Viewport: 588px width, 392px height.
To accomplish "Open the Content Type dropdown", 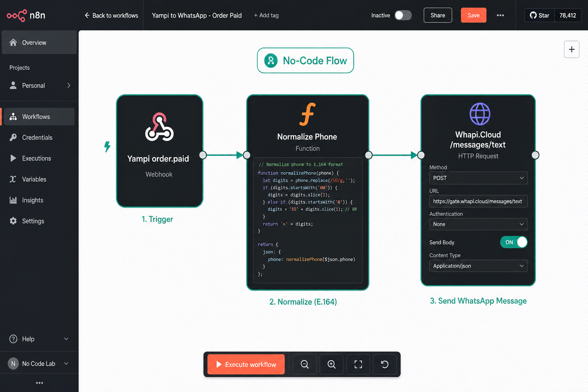I will point(479,266).
